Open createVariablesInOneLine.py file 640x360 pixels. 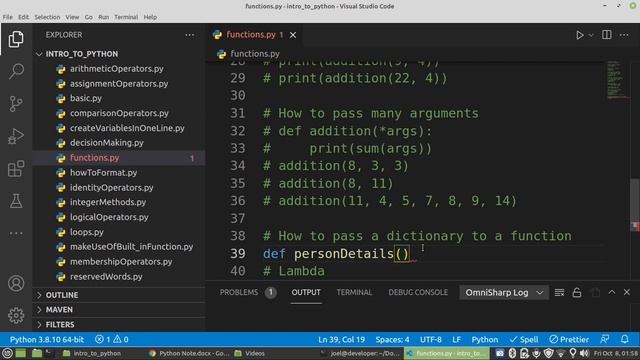coord(118,128)
